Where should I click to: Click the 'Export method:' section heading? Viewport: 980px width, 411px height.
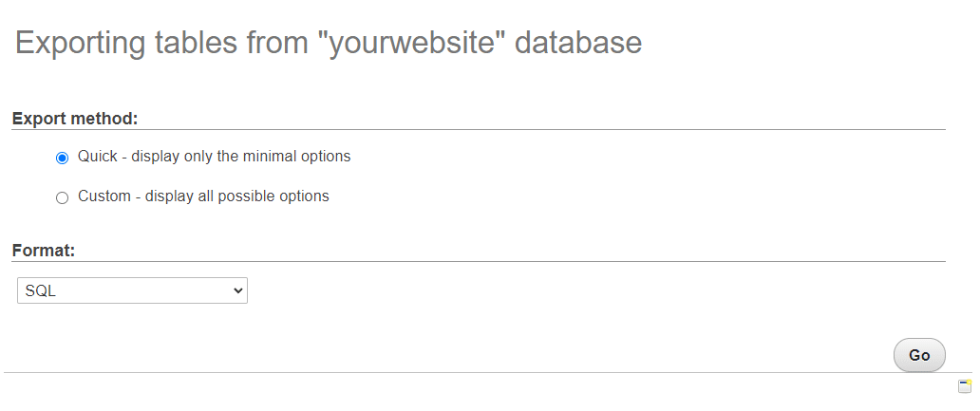[x=75, y=120]
